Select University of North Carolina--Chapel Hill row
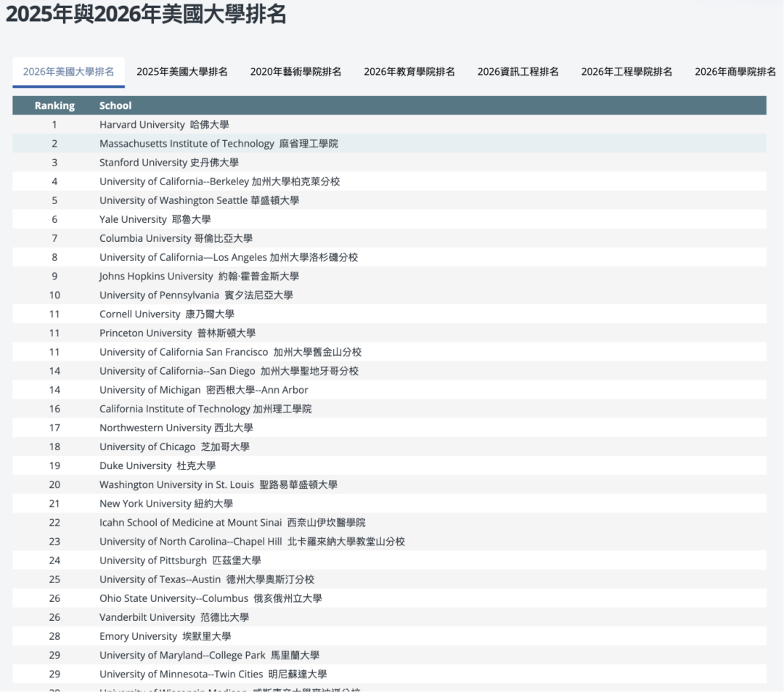Screen dimensions: 784x692 (x=390, y=542)
